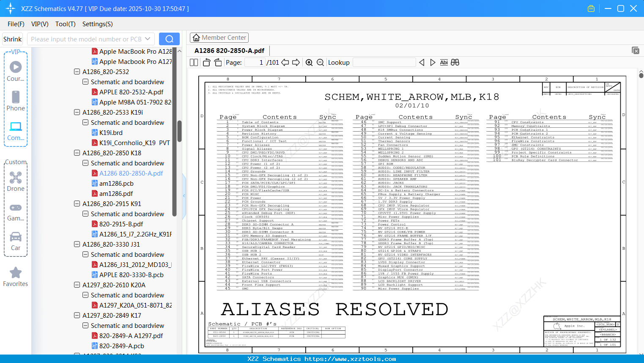Open the VIP(V) menu

[x=40, y=24]
